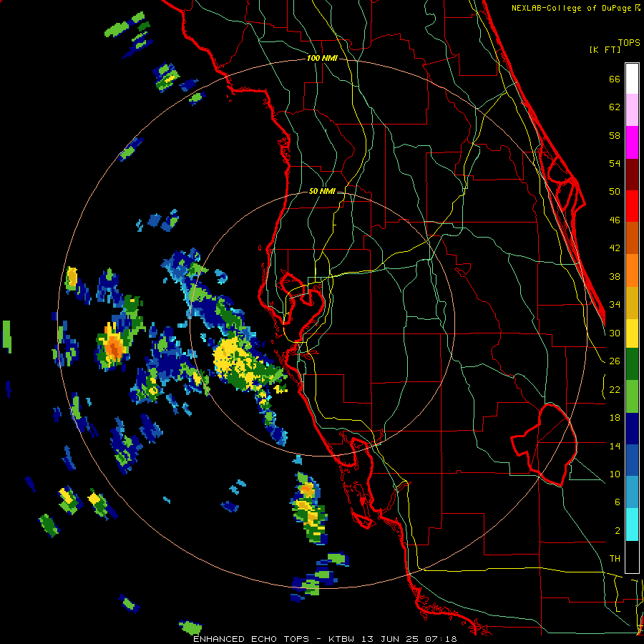Screen dimensions: 644x644
Task: Click the "54" legend value
Action: coord(615,163)
